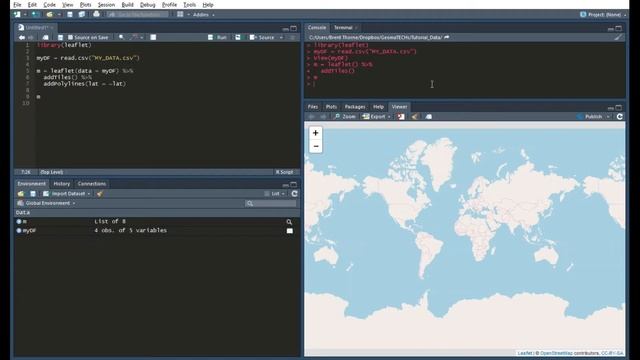Click the Go to file/function search box

[x=137, y=14]
